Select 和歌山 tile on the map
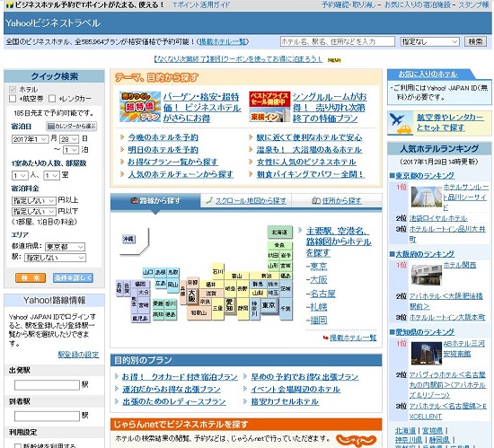Screen dimensions: 494x448 [x=198, y=312]
